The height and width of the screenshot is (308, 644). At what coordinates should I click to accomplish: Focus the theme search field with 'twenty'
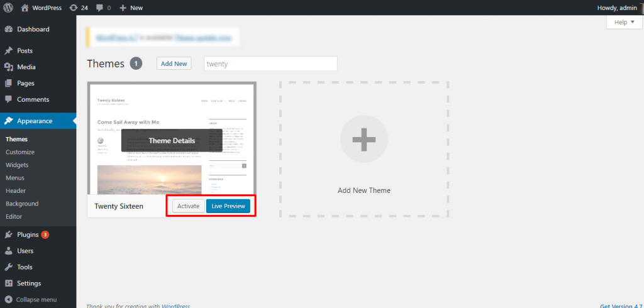(x=270, y=63)
